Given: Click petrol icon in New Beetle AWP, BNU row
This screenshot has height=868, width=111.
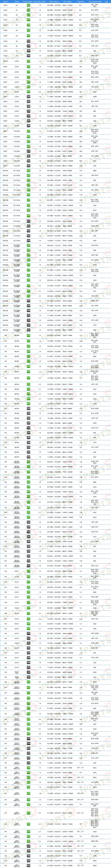Looking at the screenshot, I should pyautogui.click(x=29, y=800).
